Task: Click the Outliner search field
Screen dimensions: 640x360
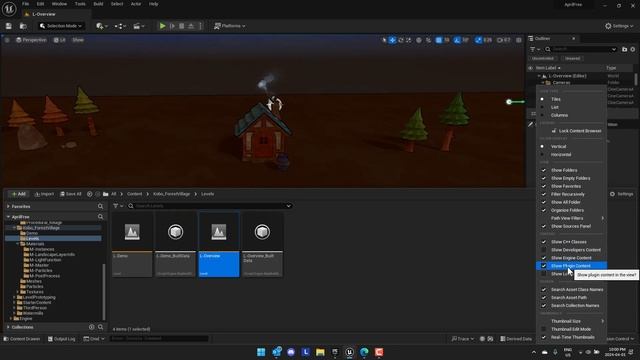Action: coord(581,49)
